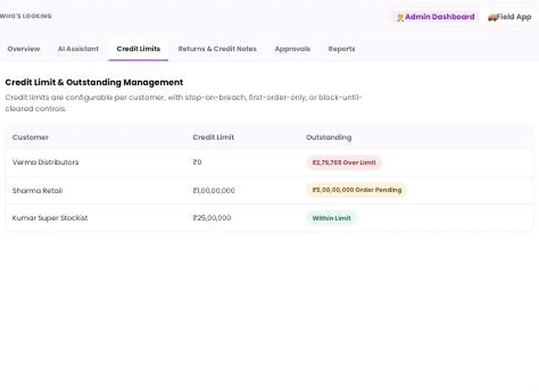Viewport: 539px width, 392px height.
Task: Go to the Approvals tab
Action: tap(293, 49)
